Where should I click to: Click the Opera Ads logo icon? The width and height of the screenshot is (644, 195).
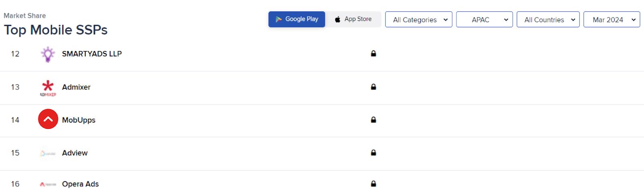[48, 184]
